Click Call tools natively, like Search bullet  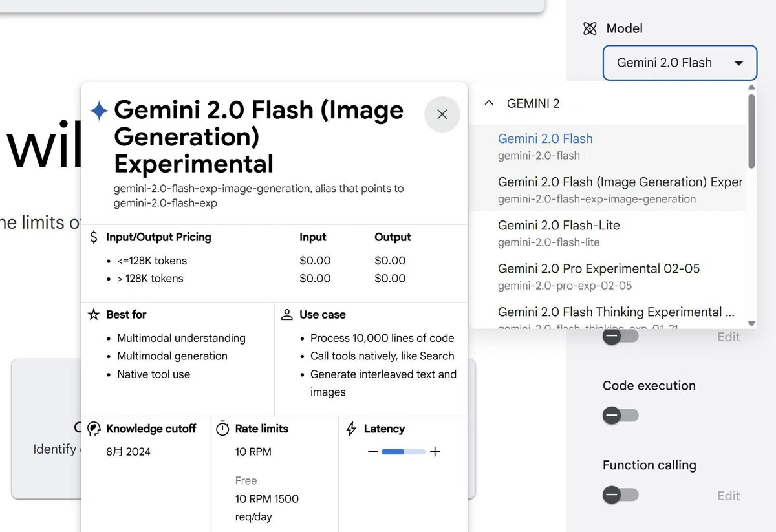(x=382, y=356)
